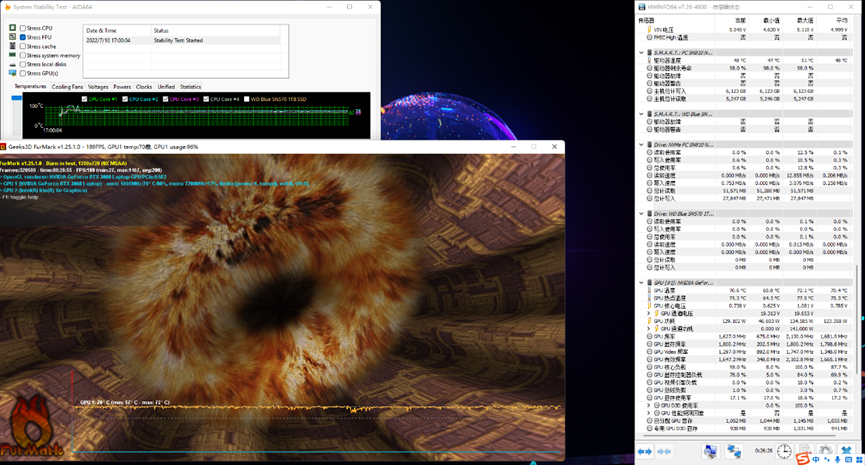
Task: Toggle the CPU Core #1 graph checkbox
Action: [85, 99]
